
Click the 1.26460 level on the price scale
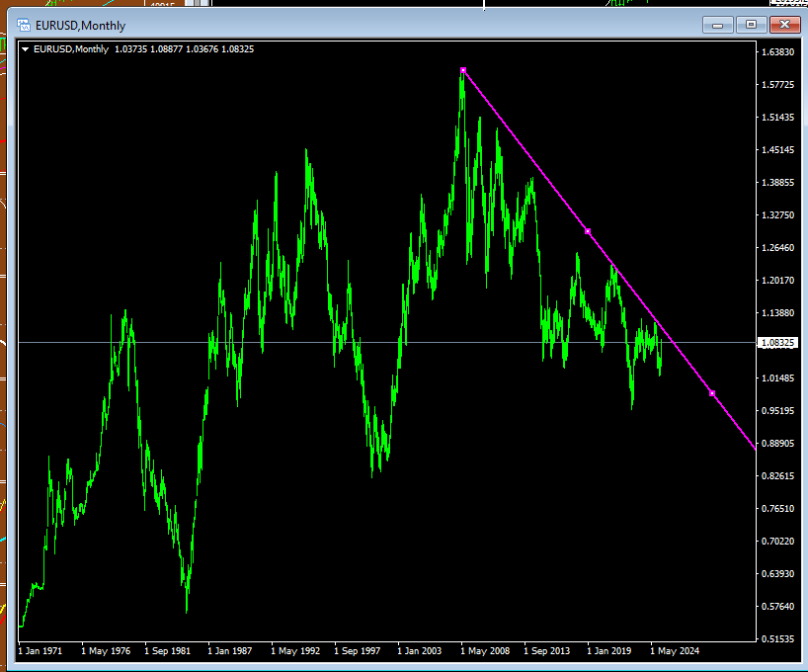tap(777, 248)
